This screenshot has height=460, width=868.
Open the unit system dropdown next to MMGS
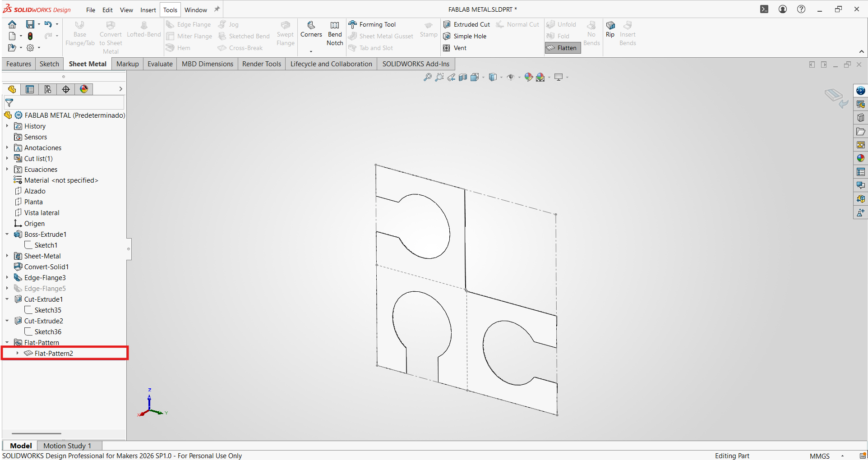(842, 456)
